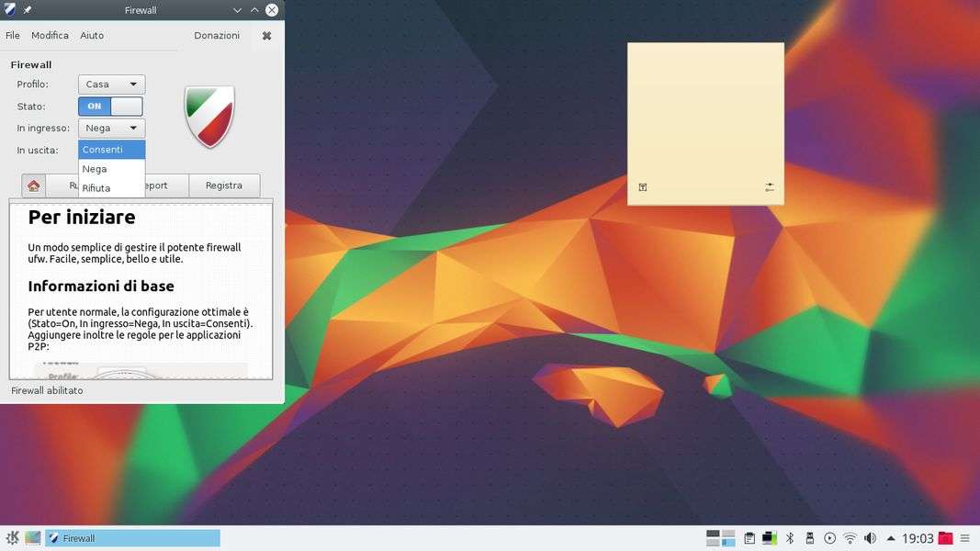Open the panel hamburger settings menu
The image size is (980, 551).
pos(965,538)
